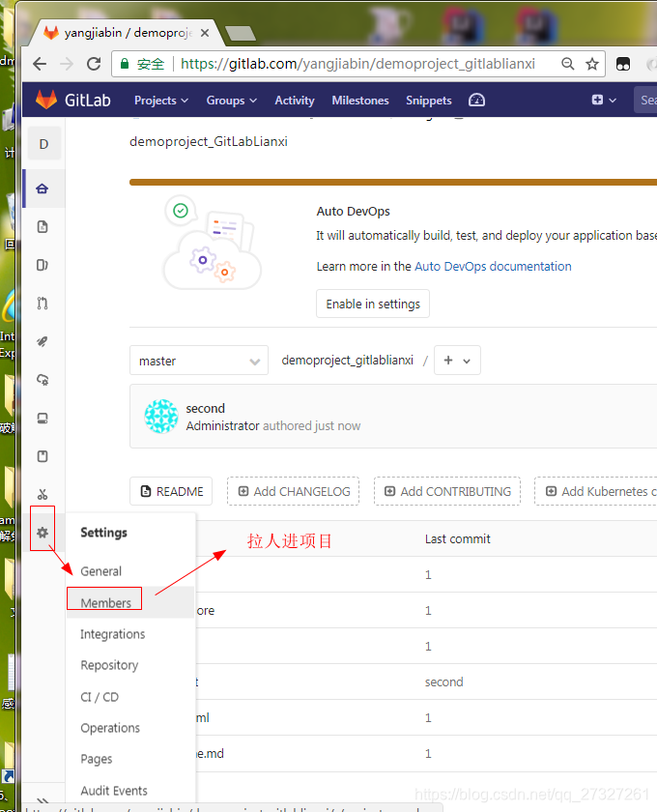
Task: Open the Auto DevOps documentation link
Action: (493, 266)
